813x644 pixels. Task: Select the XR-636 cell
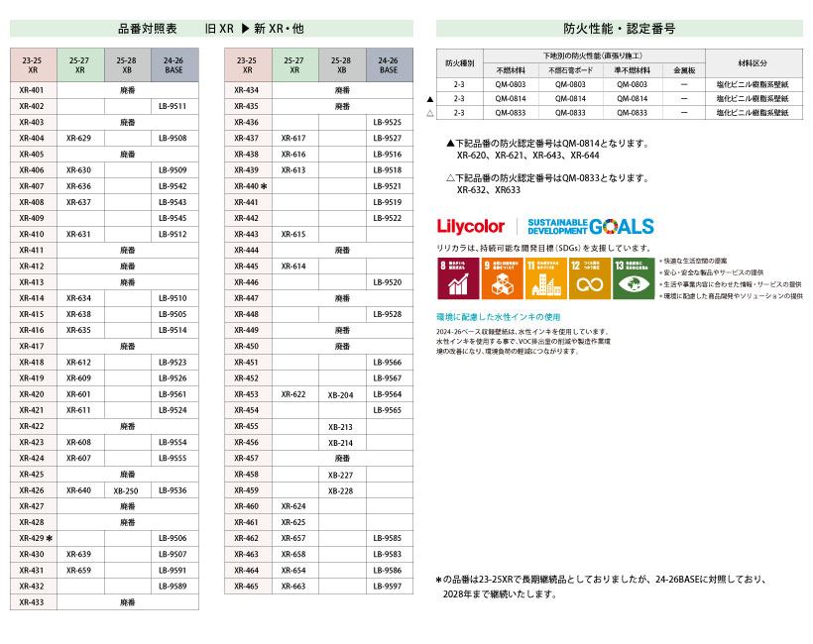point(78,186)
